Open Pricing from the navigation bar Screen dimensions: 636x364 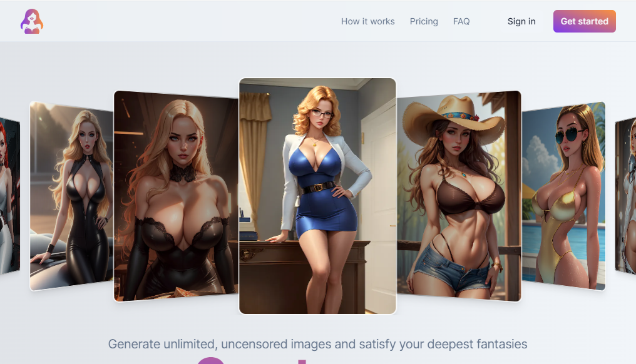tap(424, 21)
